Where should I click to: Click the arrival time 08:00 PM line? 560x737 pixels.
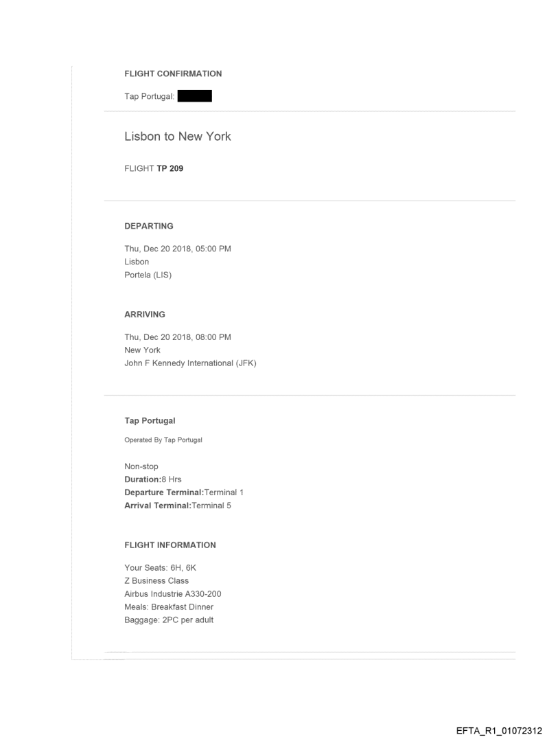(178, 337)
